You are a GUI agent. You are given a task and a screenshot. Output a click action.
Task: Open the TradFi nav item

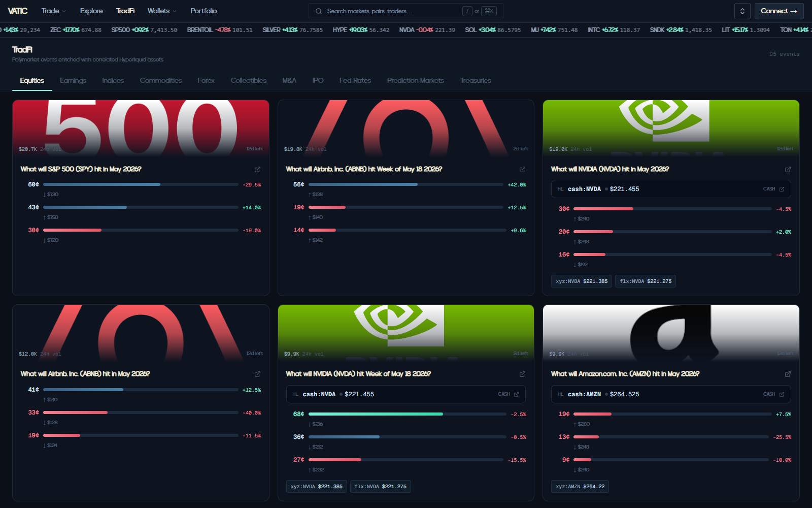(125, 11)
